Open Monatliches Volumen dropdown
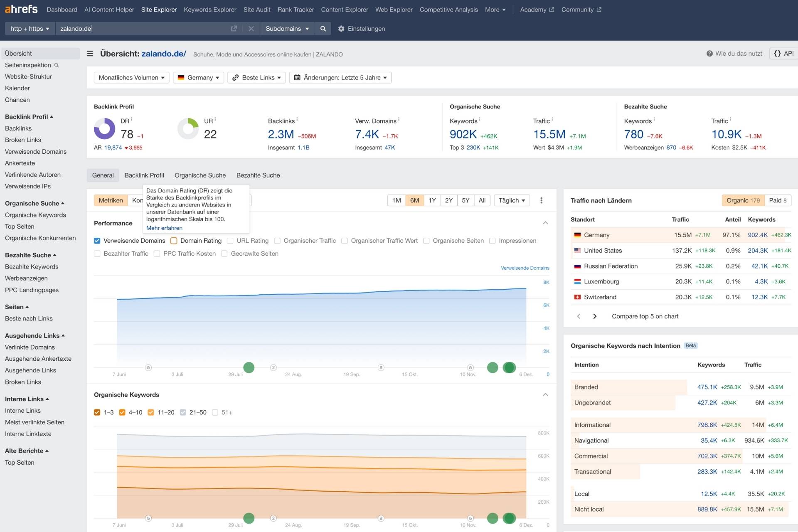Viewport: 798px width, 532px height. point(132,78)
